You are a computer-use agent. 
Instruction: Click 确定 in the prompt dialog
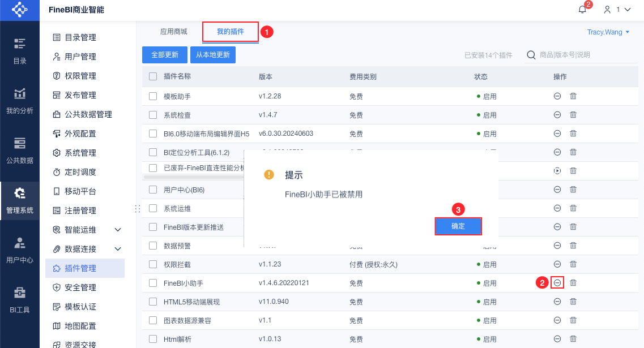(x=458, y=226)
